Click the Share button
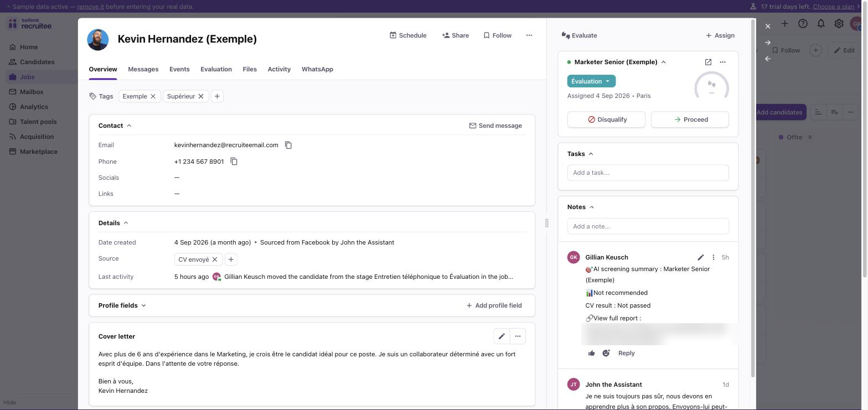The height and width of the screenshot is (410, 868). 456,35
